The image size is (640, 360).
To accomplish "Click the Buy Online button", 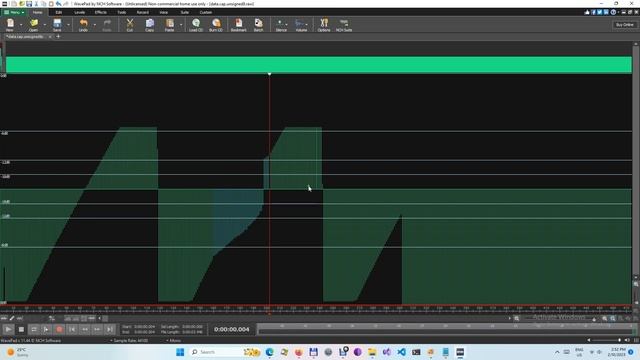I will click(x=624, y=24).
